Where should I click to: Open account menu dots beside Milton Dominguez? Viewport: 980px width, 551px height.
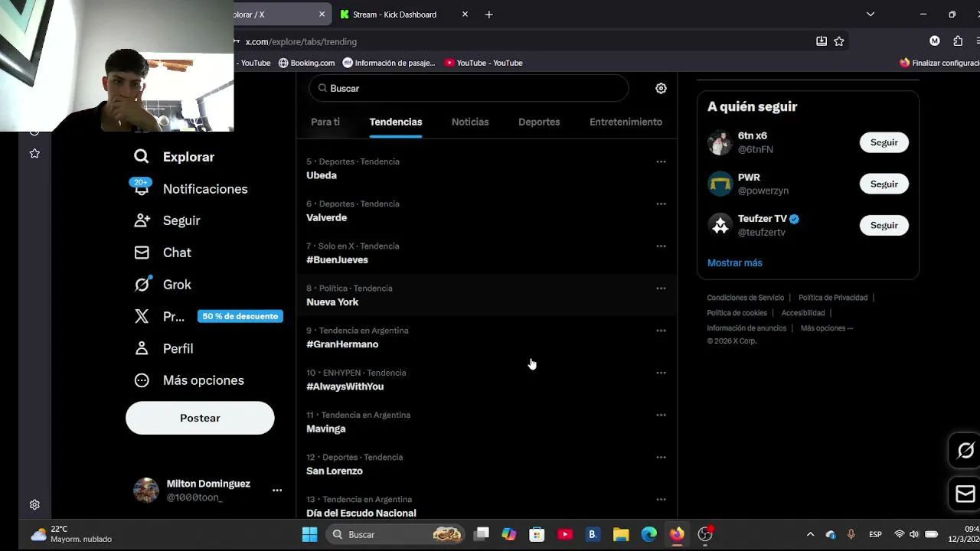(x=277, y=491)
